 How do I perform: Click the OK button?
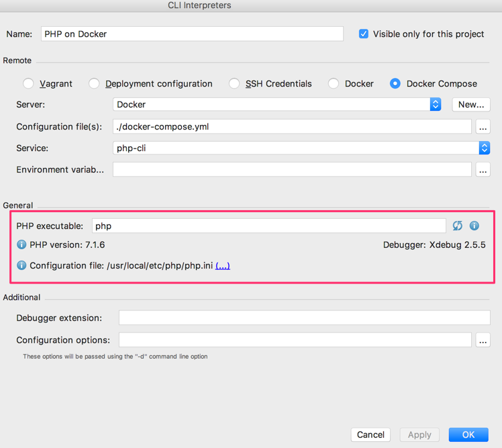coord(468,435)
